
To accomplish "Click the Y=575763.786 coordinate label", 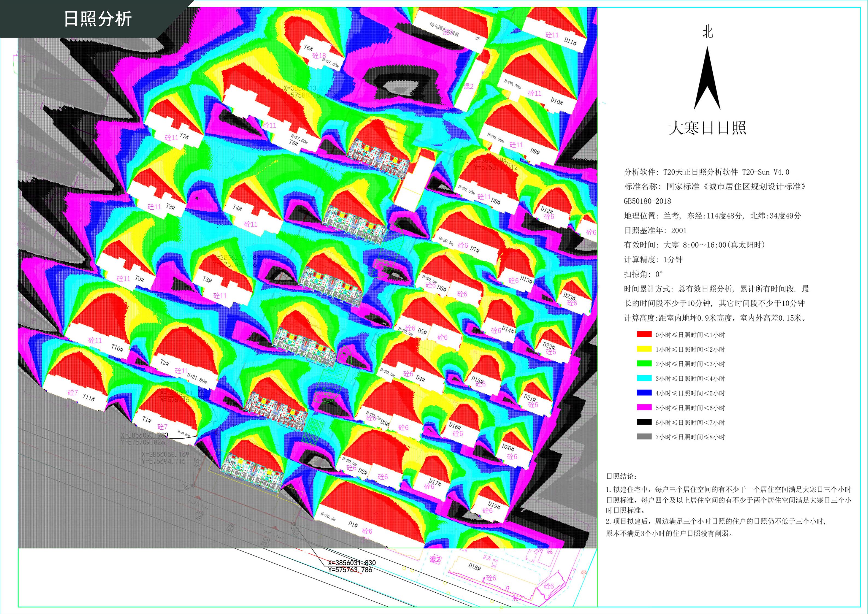I will tap(350, 570).
